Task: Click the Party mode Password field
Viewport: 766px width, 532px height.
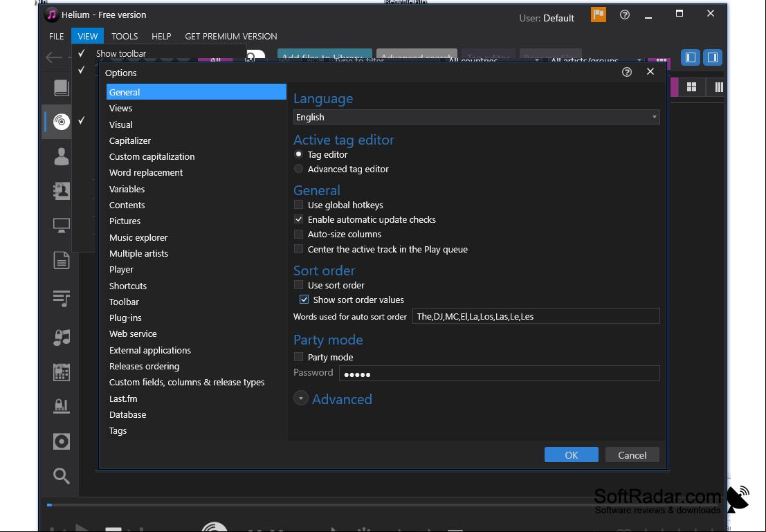Action: 500,374
